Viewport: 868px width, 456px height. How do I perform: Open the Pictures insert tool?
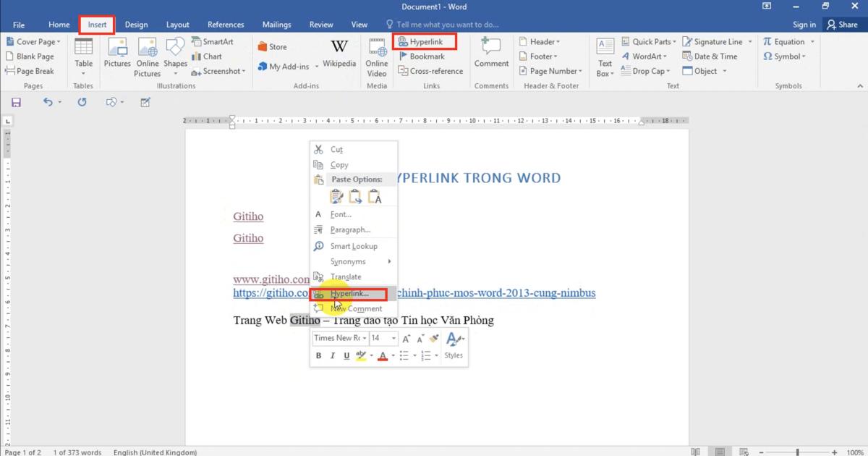tap(116, 54)
